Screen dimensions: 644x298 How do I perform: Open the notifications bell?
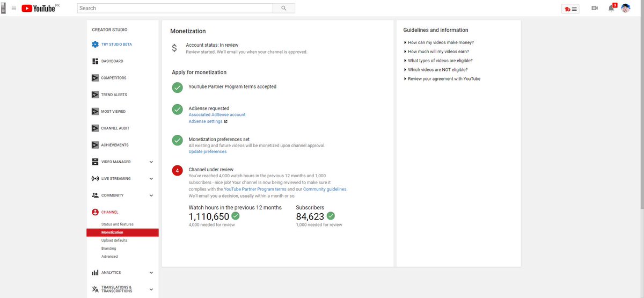[611, 9]
